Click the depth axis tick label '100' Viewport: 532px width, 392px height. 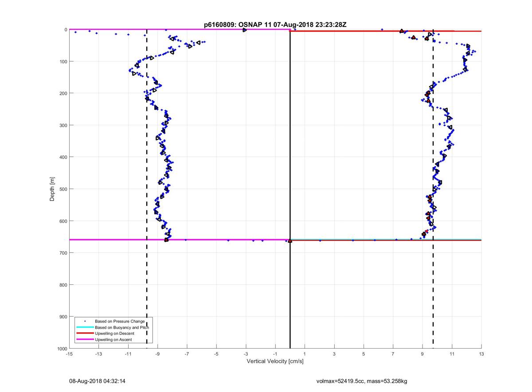click(x=63, y=62)
